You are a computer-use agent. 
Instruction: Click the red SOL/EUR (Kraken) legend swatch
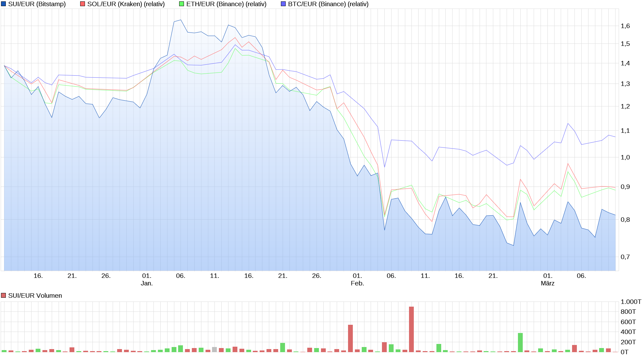point(83,4)
